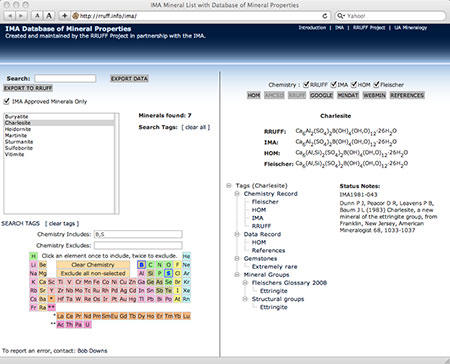The image size is (450, 364).
Task: Uncheck the Fleischer chemistry checkbox
Action: point(376,84)
